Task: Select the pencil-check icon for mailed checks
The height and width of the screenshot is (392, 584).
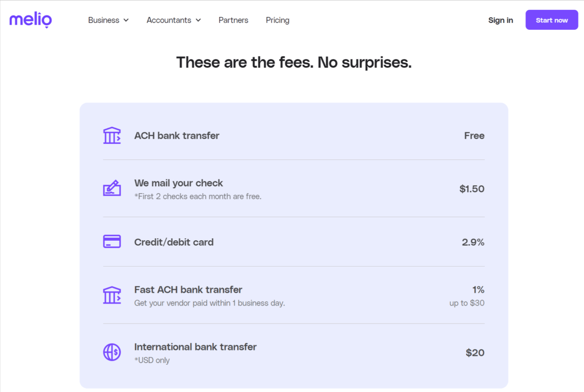Action: (x=112, y=188)
